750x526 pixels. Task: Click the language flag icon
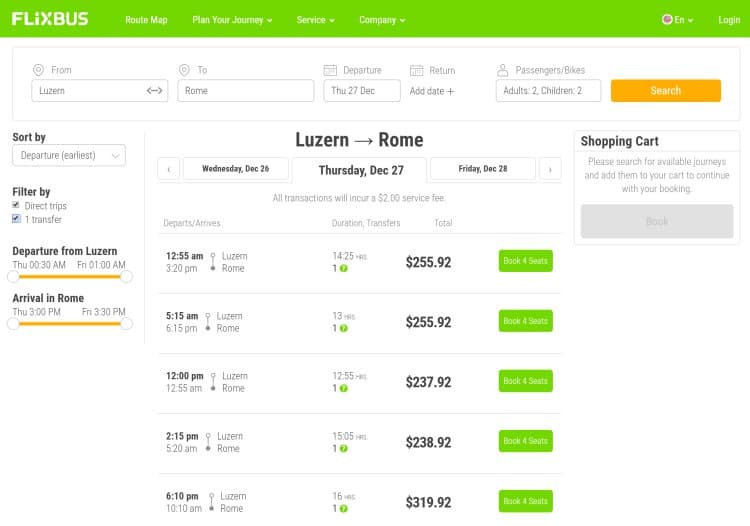(x=667, y=20)
